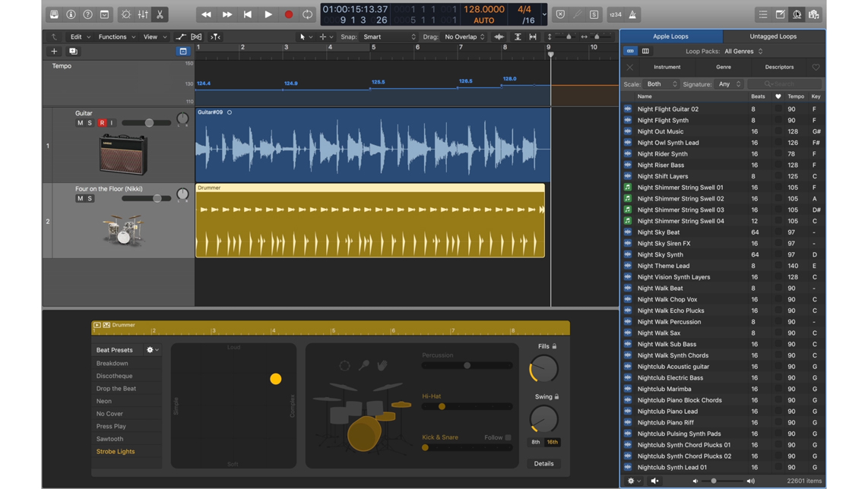Enable the Kick & Snare Follow checkbox
This screenshot has height=489, width=868.
[508, 437]
